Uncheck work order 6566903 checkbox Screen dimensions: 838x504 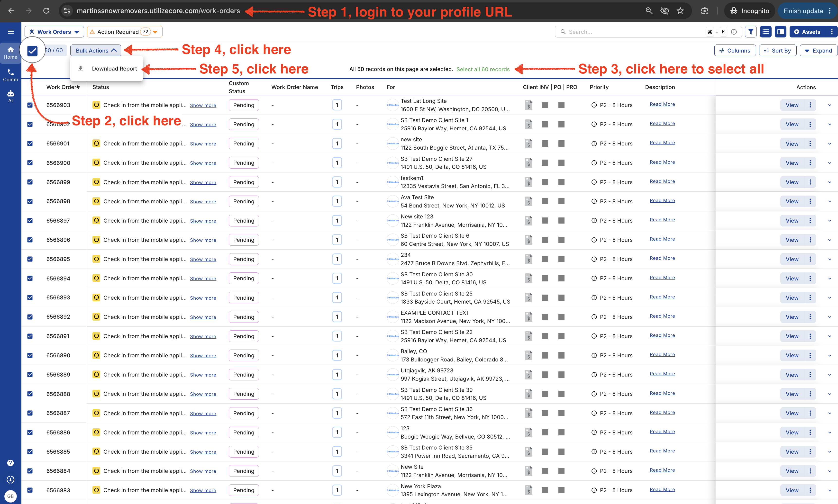click(x=30, y=105)
